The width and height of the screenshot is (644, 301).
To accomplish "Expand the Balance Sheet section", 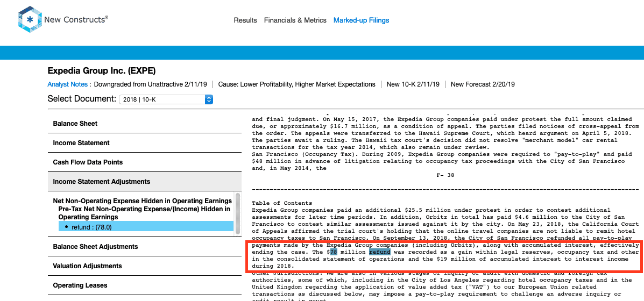I will (x=145, y=124).
